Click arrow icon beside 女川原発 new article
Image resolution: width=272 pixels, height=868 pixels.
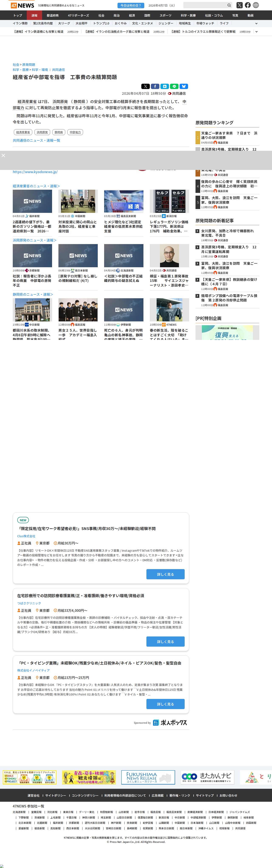point(197,231)
